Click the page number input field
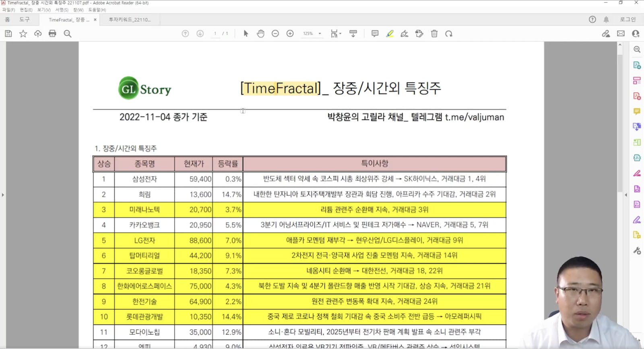 (x=215, y=34)
